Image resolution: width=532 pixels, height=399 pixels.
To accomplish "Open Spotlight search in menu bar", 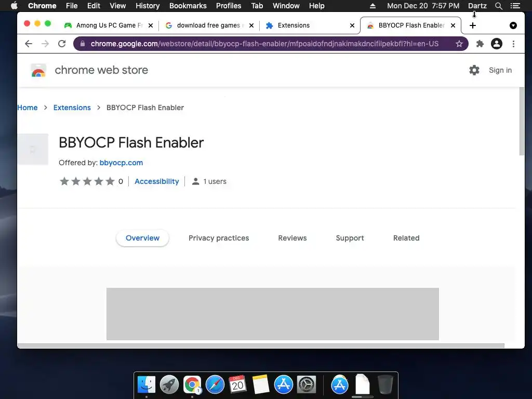I will point(498,6).
